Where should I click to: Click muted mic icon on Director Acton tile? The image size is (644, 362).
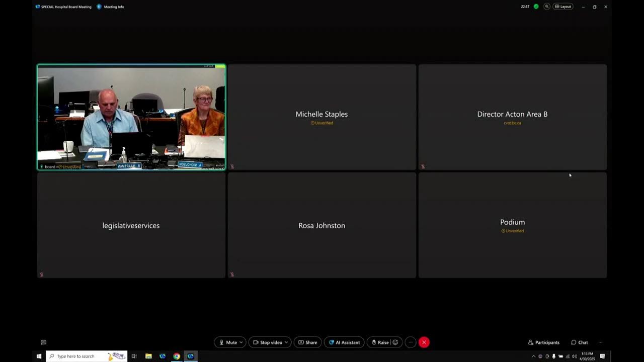click(423, 166)
